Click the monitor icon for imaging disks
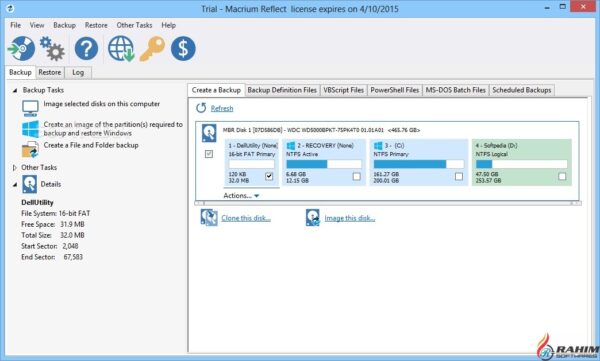This screenshot has width=600, height=361. pos(30,108)
